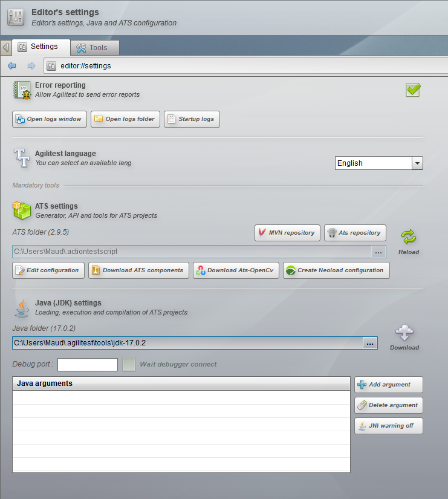This screenshot has width=448, height=499.
Task: Click the Agilitest language TT icon
Action: tap(22, 158)
